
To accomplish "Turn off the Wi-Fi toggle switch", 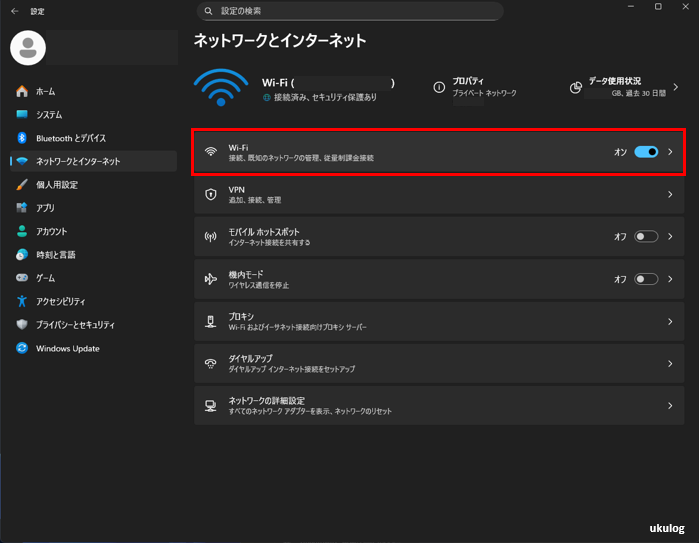I will pos(646,152).
